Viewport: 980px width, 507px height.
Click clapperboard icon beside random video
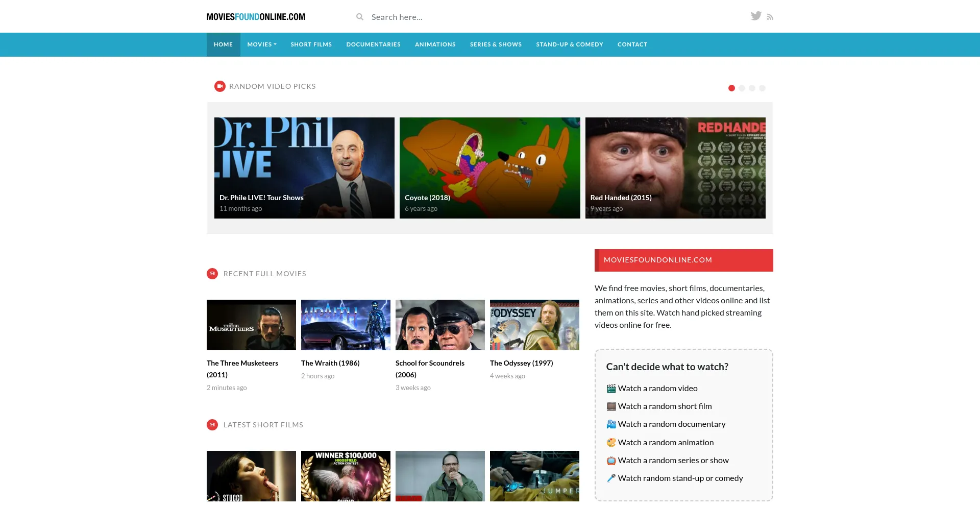(611, 389)
